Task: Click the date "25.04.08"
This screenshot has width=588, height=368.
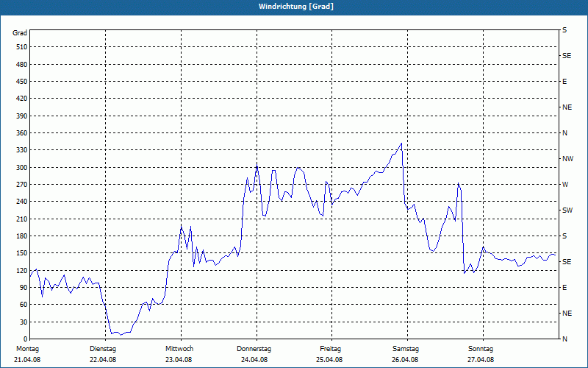Action: (x=329, y=360)
